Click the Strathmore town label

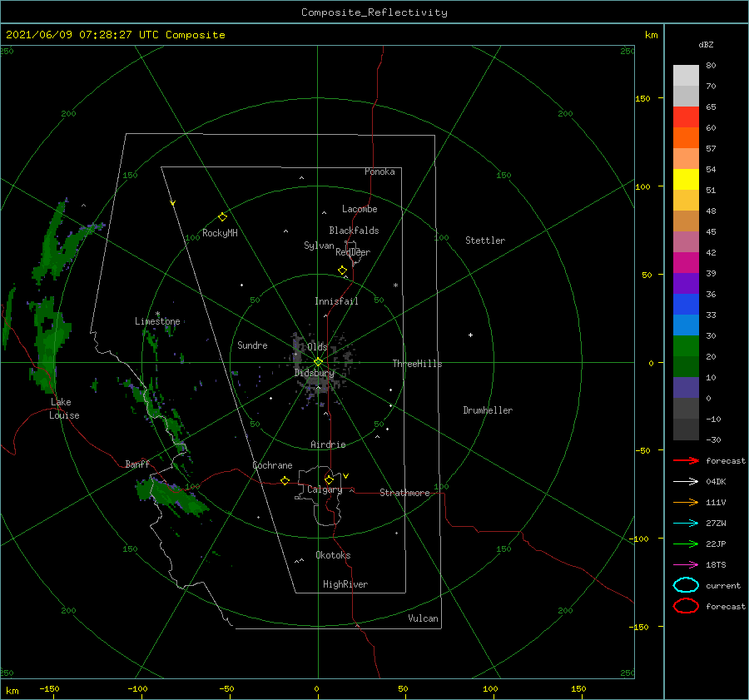click(x=404, y=493)
